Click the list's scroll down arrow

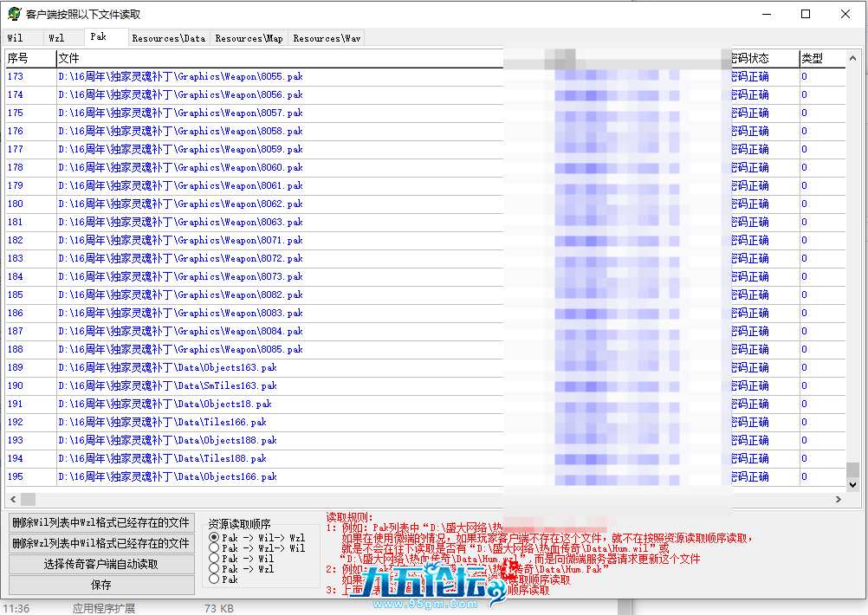coord(852,484)
